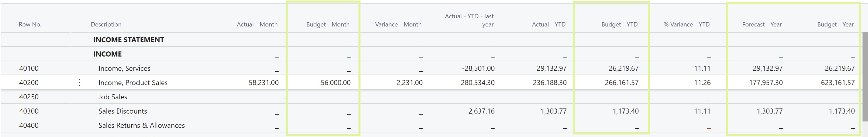Click the Row No. column header

(30, 24)
